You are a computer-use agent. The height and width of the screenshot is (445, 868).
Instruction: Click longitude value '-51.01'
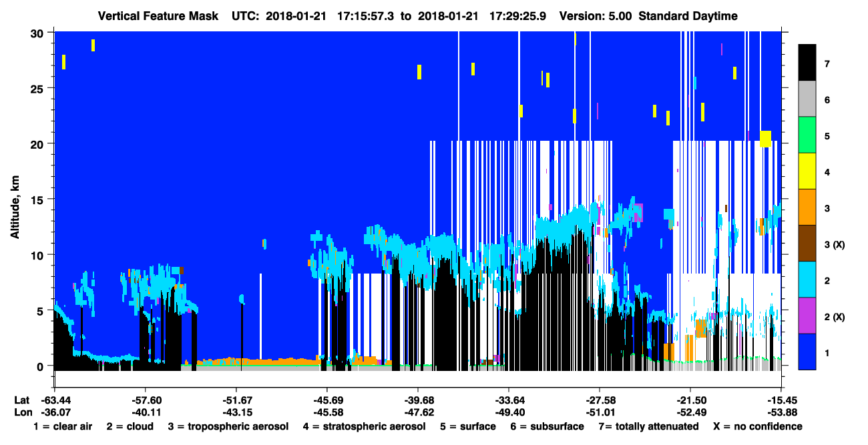[600, 412]
